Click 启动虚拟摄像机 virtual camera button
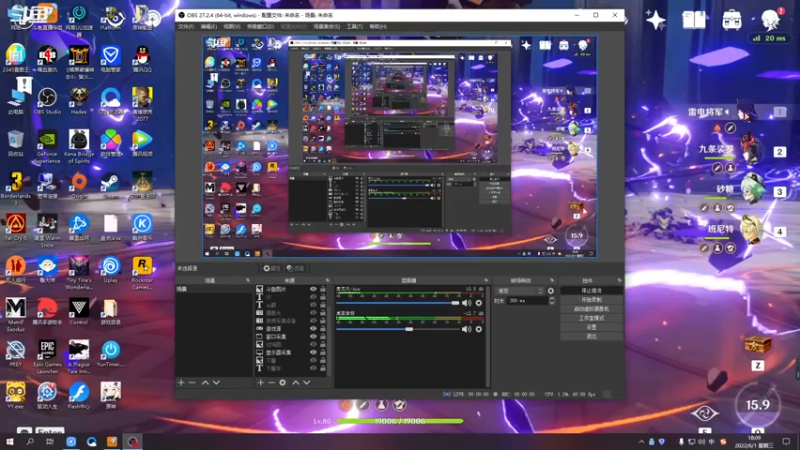This screenshot has height=450, width=800. (591, 309)
